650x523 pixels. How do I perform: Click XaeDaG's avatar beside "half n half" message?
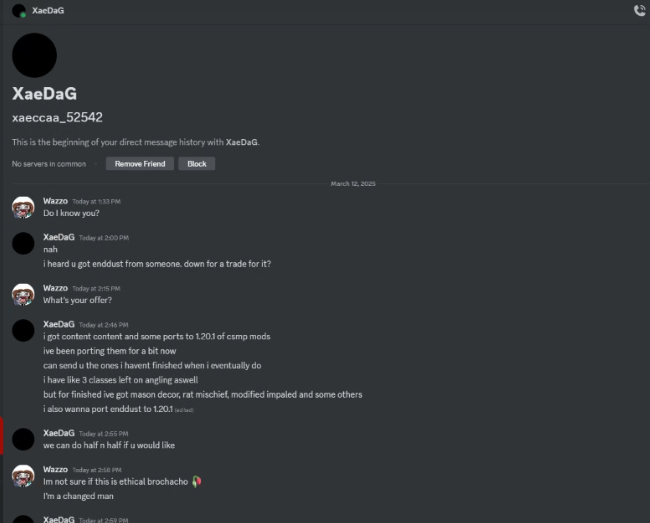pos(24,438)
